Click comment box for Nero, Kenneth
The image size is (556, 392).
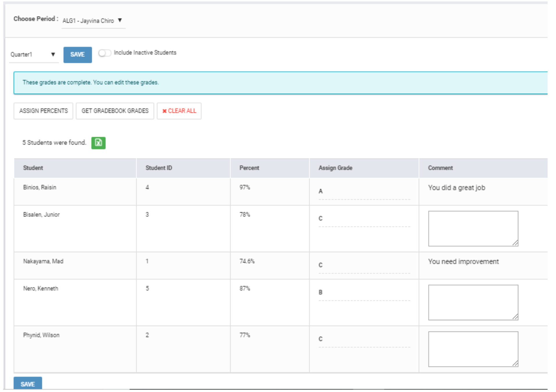coord(473,302)
